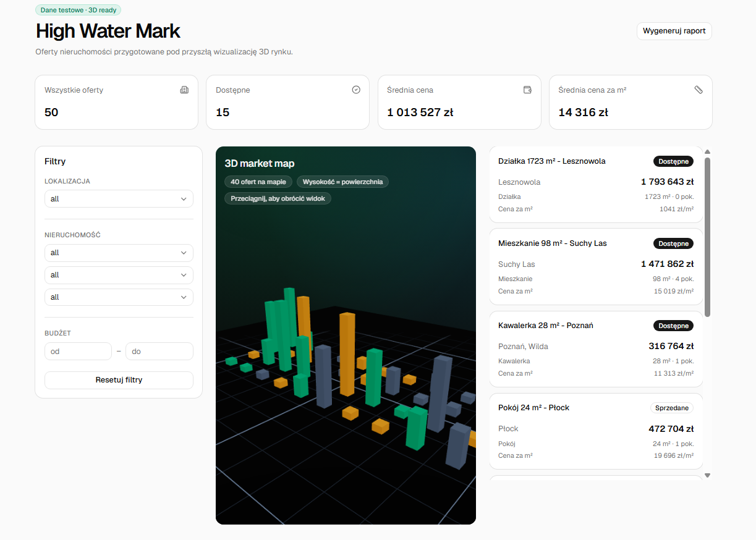Click the 'Wysokość = powierzchnia' chip
This screenshot has height=540, width=756.
(x=343, y=182)
